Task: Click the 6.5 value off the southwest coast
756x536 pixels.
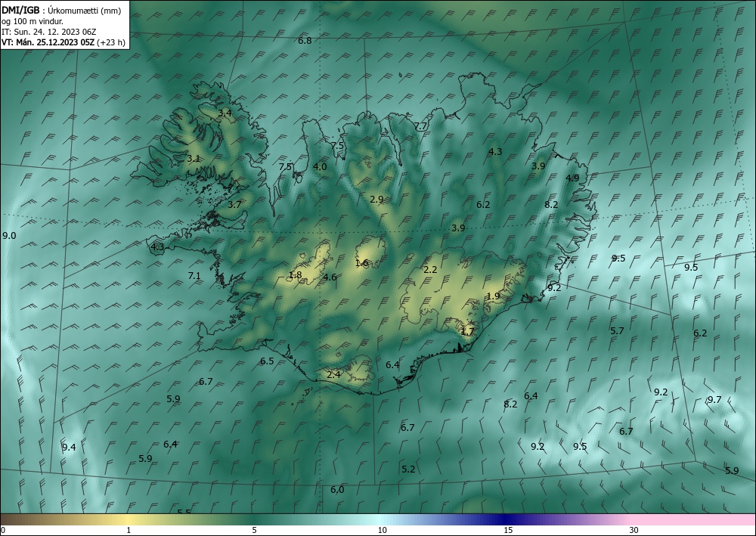Action: coord(267,361)
